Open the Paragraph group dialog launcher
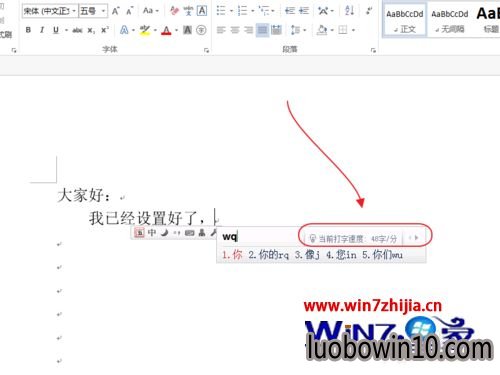Image resolution: width=500 pixels, height=375 pixels. coord(373,50)
